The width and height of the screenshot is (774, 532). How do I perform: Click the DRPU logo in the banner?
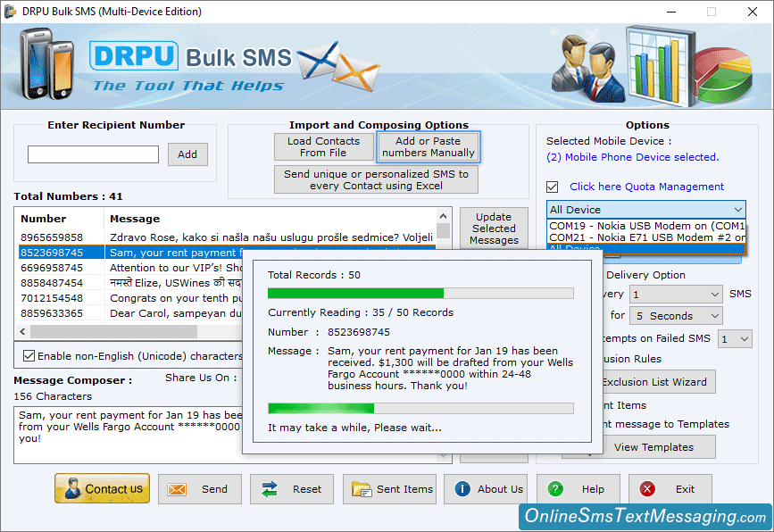pos(134,55)
